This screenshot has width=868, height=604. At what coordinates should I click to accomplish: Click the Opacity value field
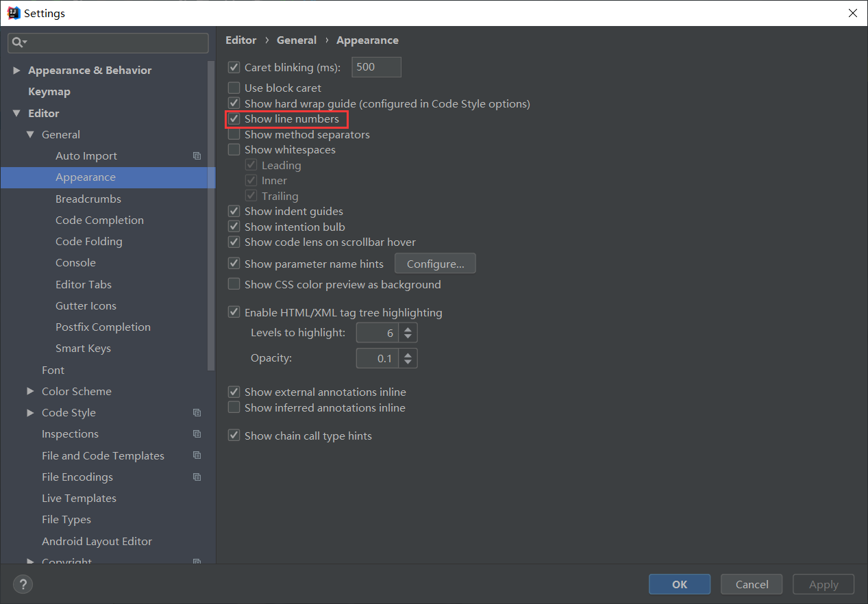tap(378, 358)
